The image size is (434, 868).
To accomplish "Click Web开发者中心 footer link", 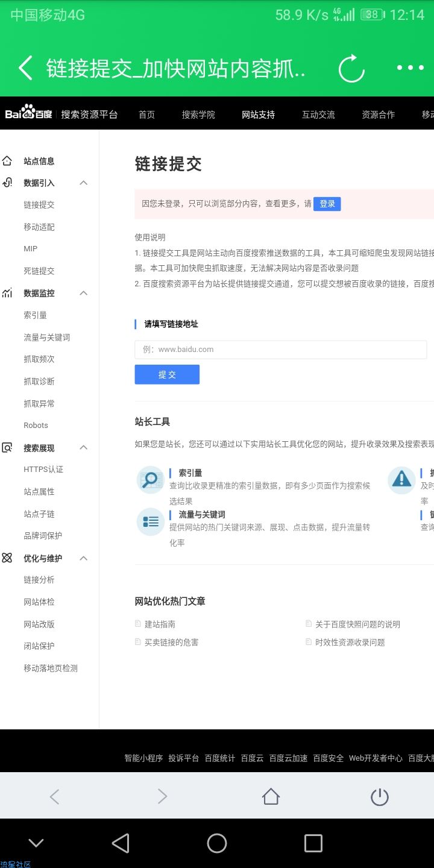I will tap(376, 758).
